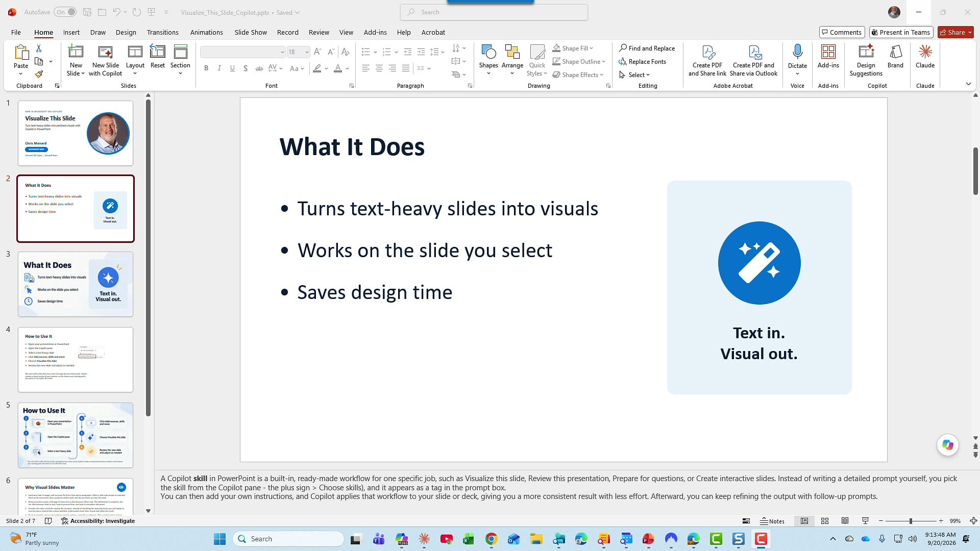Click the Center alignment icon
Image resolution: width=980 pixels, height=551 pixels.
pyautogui.click(x=379, y=68)
